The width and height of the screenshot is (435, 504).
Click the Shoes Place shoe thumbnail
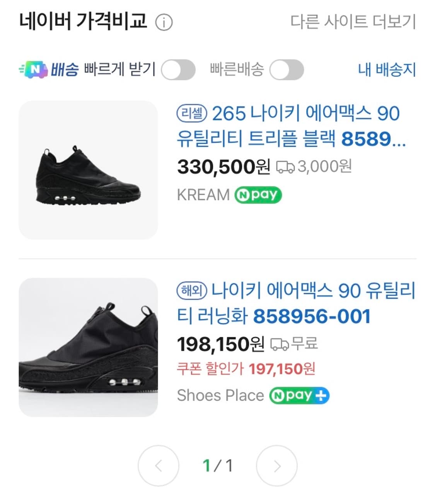88,347
